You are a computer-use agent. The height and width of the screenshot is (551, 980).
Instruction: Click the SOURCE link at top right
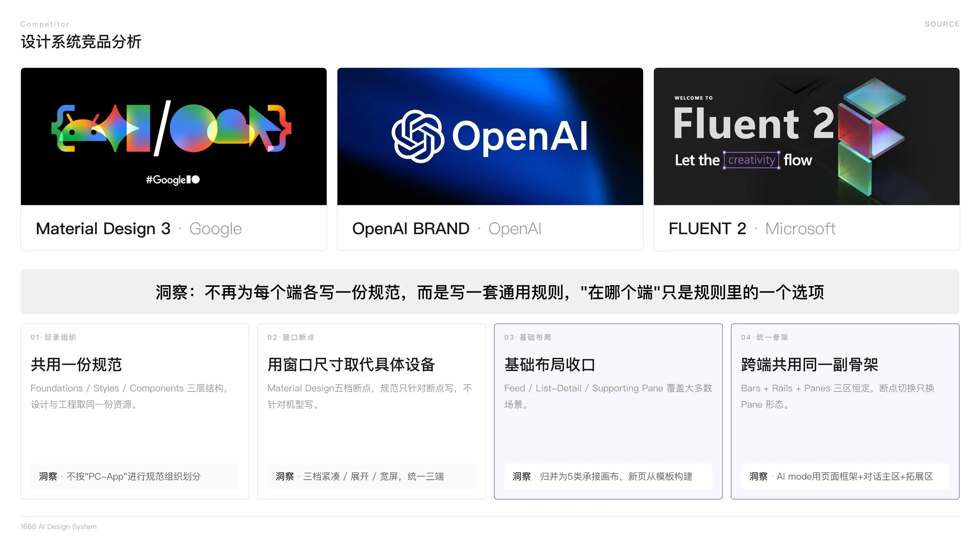[x=942, y=24]
